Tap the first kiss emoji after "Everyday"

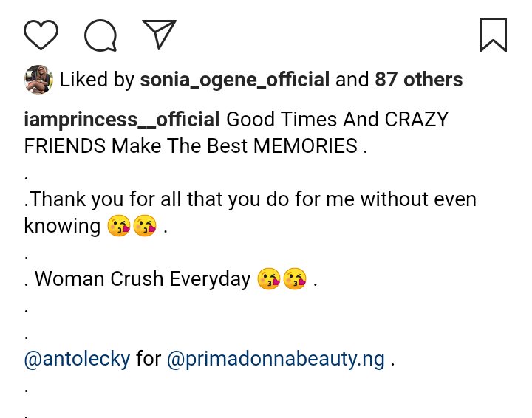[269, 280]
